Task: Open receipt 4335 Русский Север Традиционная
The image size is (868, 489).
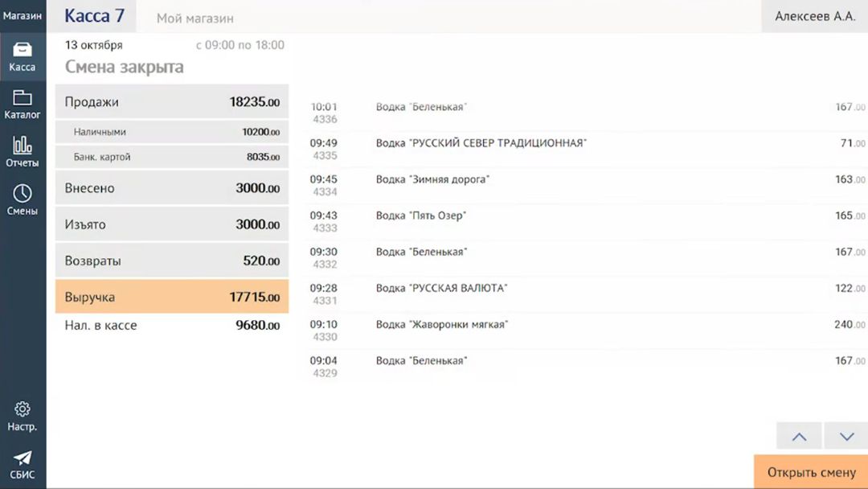Action: point(584,149)
